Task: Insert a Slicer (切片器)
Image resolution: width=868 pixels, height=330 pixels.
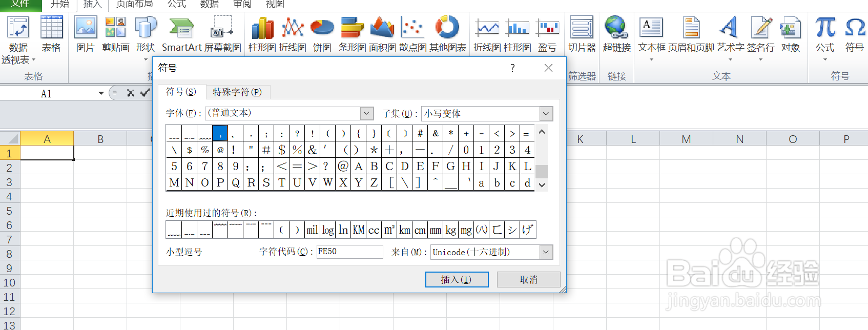Action: click(582, 34)
